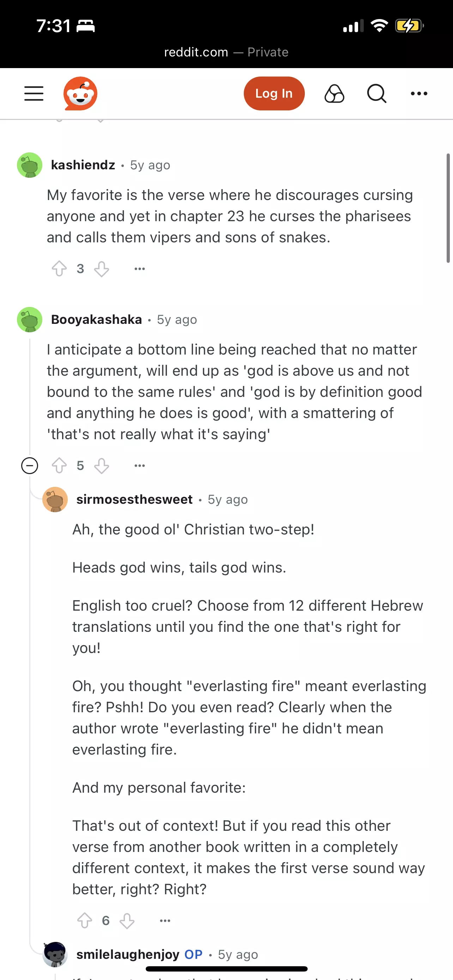Open the Reddit Answers icon
This screenshot has width=453, height=980.
click(x=334, y=93)
